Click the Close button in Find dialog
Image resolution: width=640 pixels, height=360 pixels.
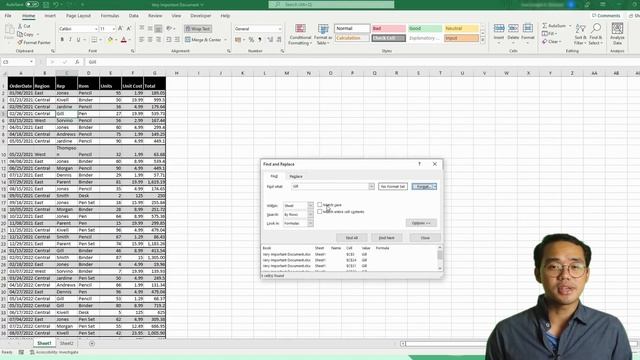click(425, 238)
